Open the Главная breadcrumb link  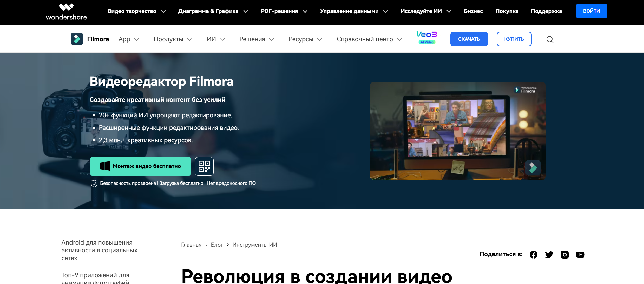pyautogui.click(x=191, y=245)
